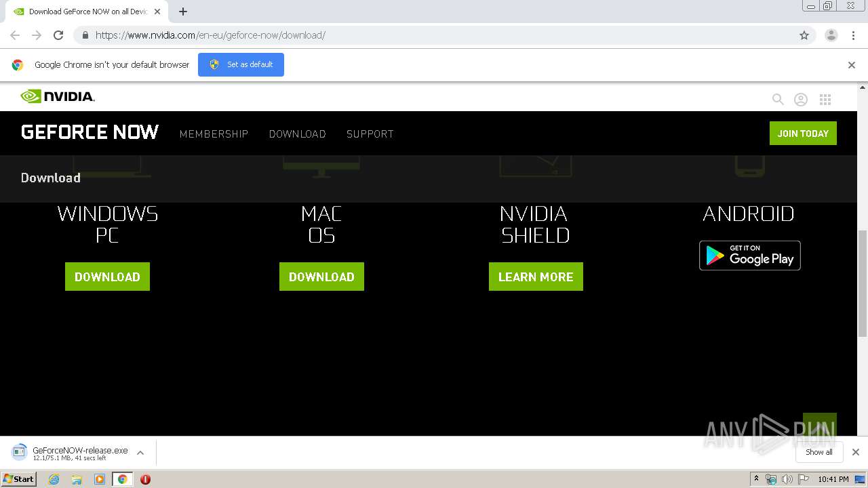Open the NVIDIA apps grid icon
The width and height of the screenshot is (868, 488).
pyautogui.click(x=825, y=100)
